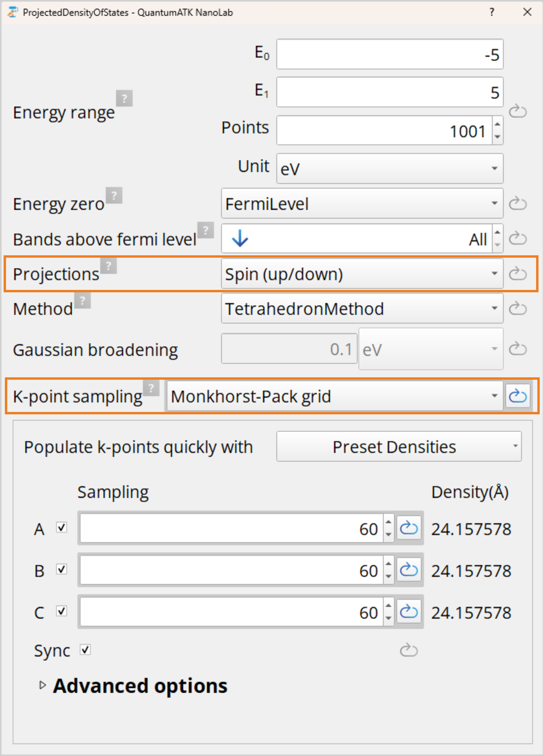Image resolution: width=544 pixels, height=756 pixels.
Task: Open the FermiLevel energy zero dropdown
Action: coord(362,203)
